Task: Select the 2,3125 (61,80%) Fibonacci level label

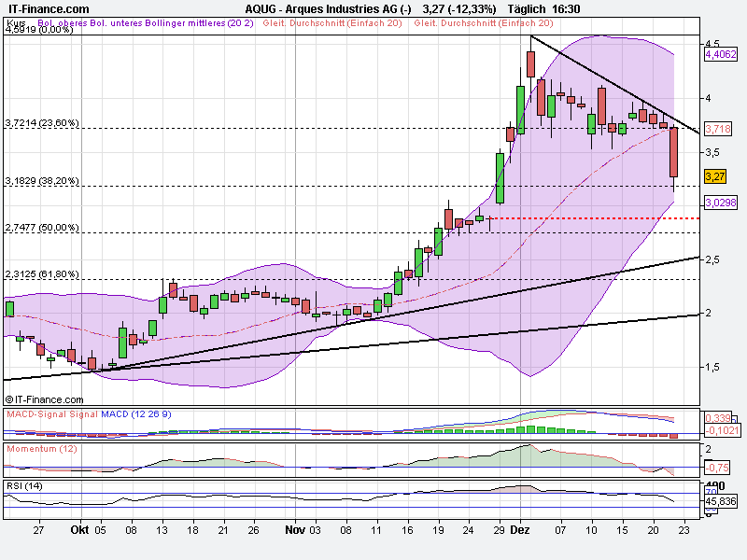Action: (42, 273)
